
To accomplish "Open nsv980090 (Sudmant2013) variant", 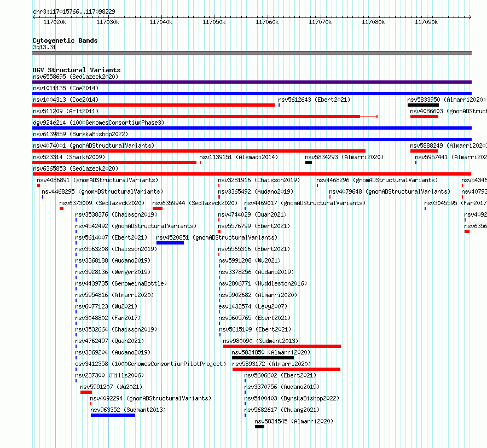I will click(x=260, y=341).
